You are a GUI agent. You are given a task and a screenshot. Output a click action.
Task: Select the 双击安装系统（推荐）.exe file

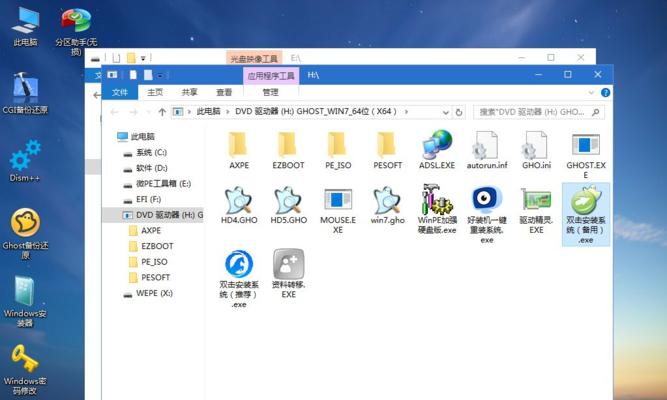click(239, 279)
